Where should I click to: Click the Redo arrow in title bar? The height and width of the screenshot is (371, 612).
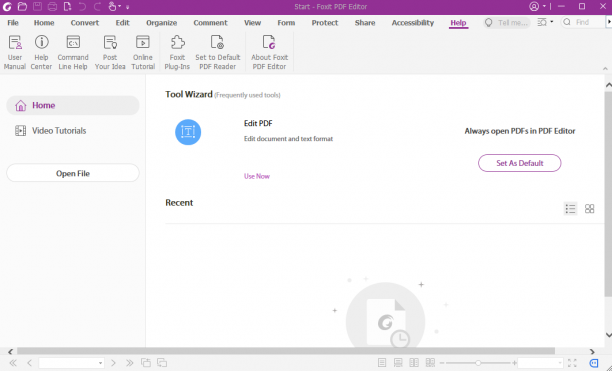point(97,6)
